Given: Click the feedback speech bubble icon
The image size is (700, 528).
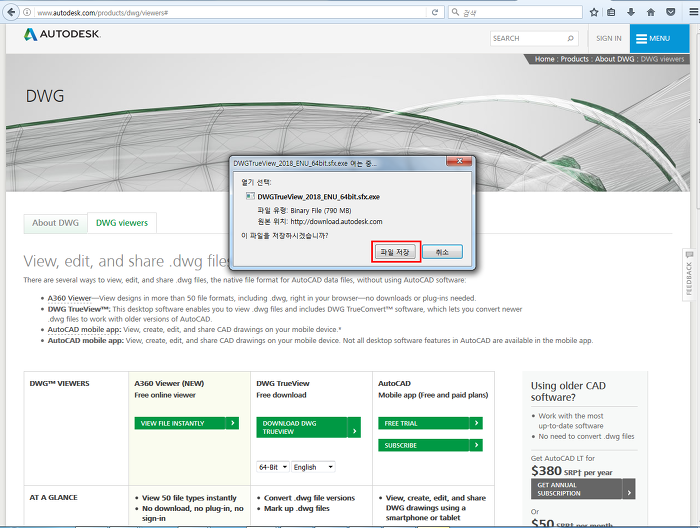Looking at the screenshot, I should [689, 254].
